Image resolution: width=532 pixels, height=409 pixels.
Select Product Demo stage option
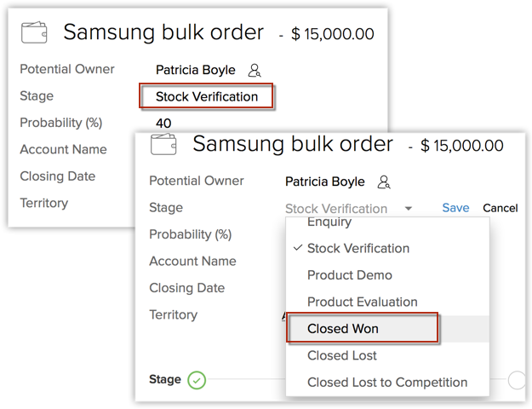pos(349,275)
